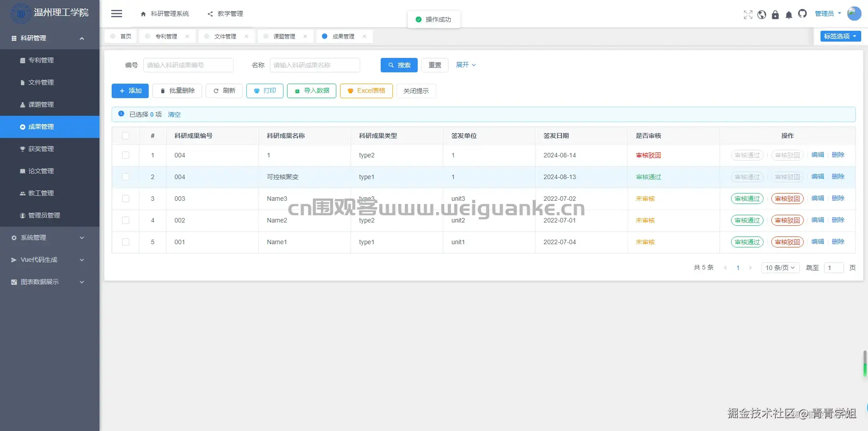Click the 关闭提示 button

(416, 91)
